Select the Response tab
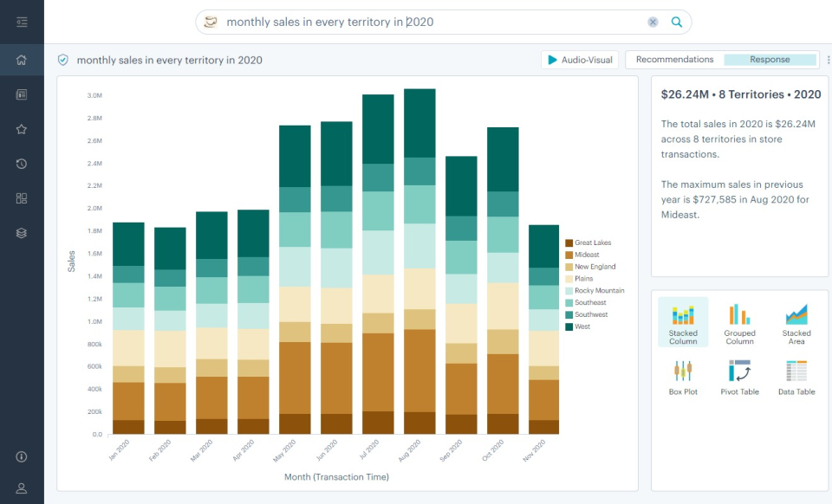This screenshot has height=504, width=832. point(770,60)
